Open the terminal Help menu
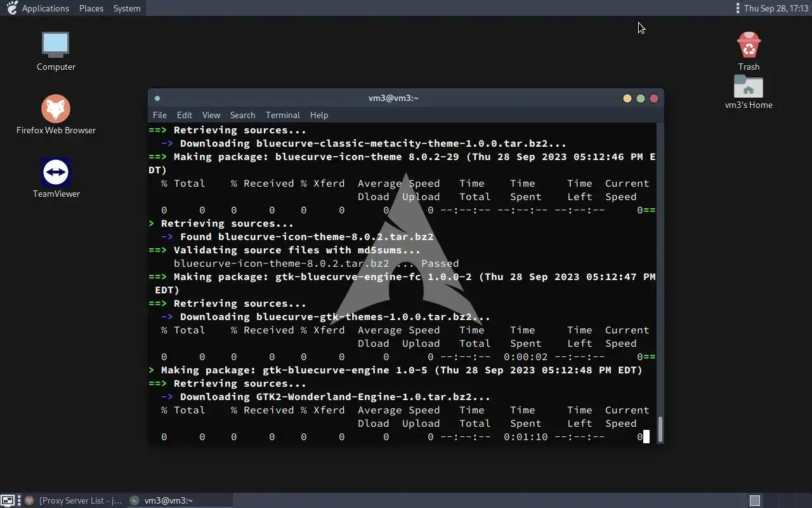 click(x=319, y=115)
